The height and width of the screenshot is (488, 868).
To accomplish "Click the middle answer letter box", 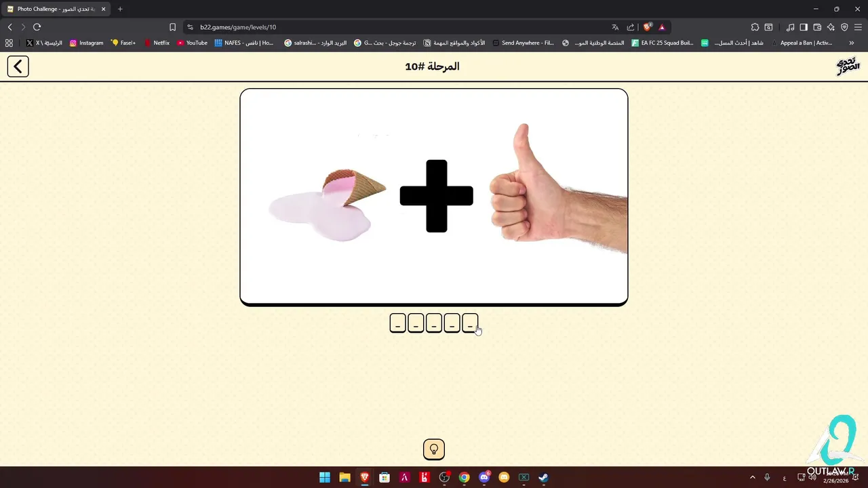I will pos(434,323).
